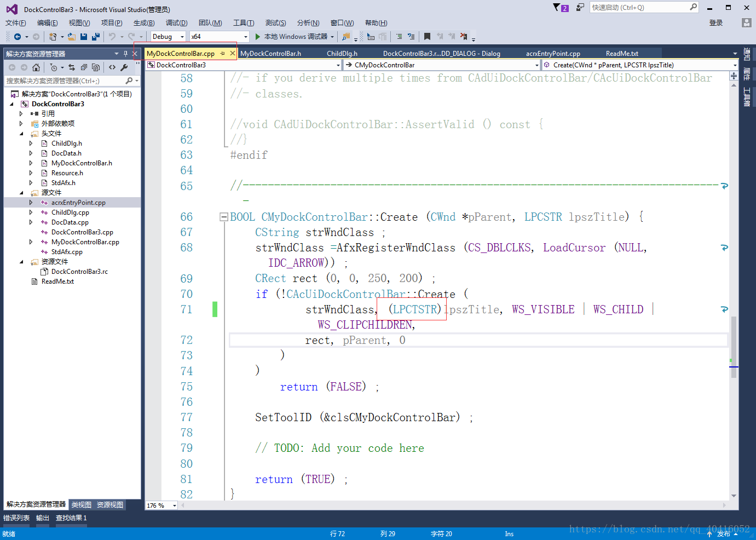Open the document tab overflow dropdown arrow
This screenshot has width=756, height=540.
735,54
